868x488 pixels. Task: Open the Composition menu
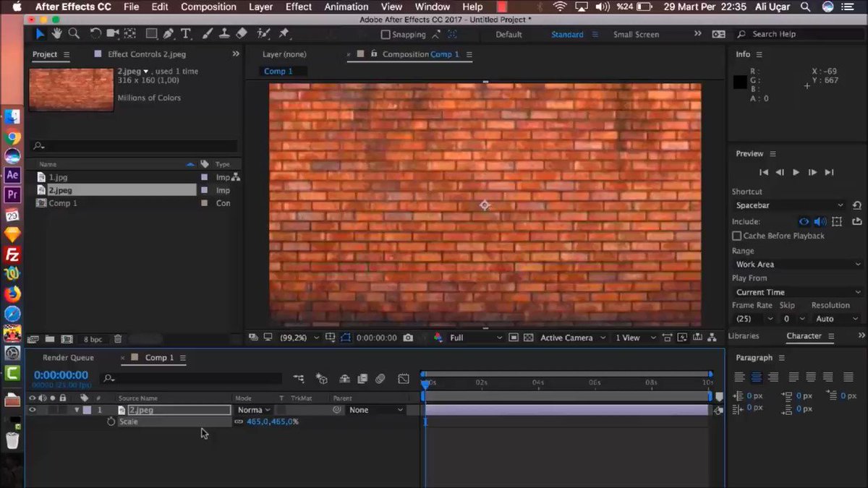pos(208,7)
